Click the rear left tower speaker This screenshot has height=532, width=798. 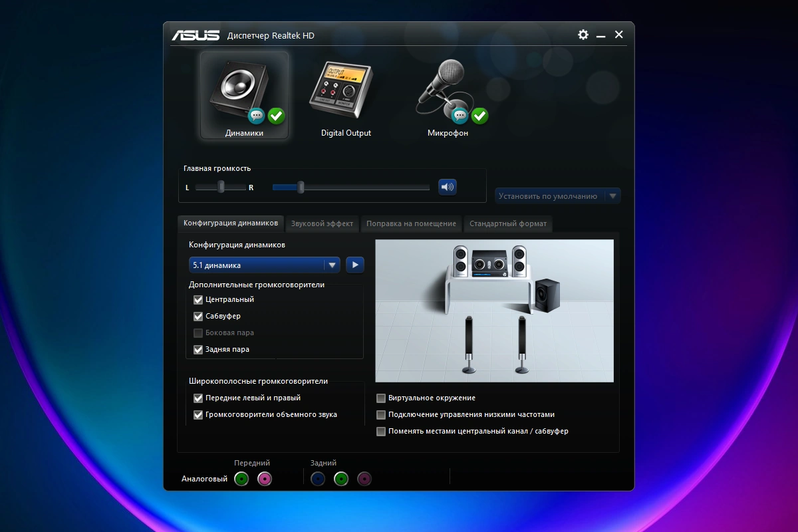(x=469, y=344)
